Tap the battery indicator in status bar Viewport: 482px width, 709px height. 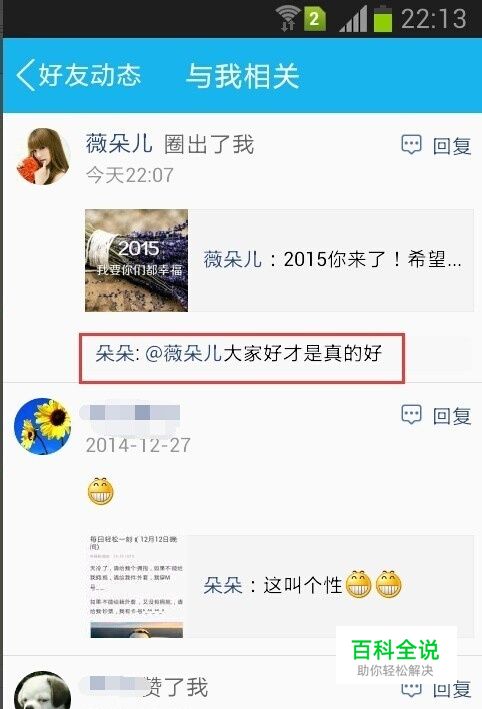pos(383,18)
